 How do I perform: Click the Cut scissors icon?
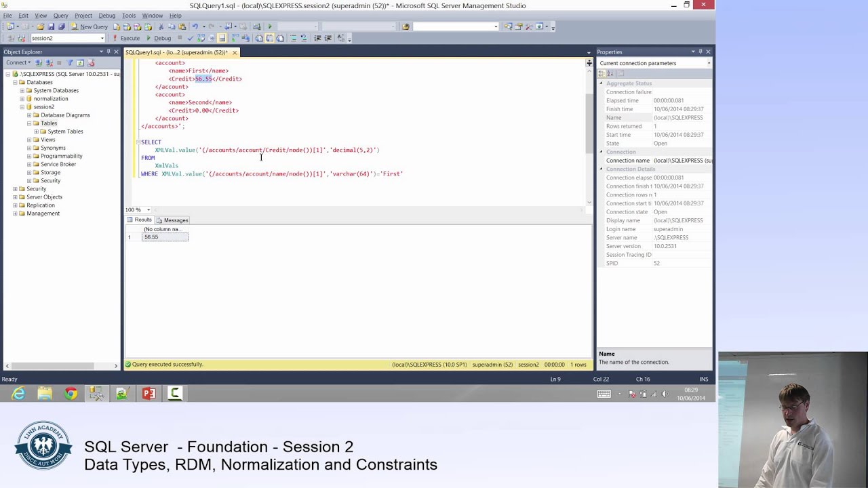[x=161, y=26]
